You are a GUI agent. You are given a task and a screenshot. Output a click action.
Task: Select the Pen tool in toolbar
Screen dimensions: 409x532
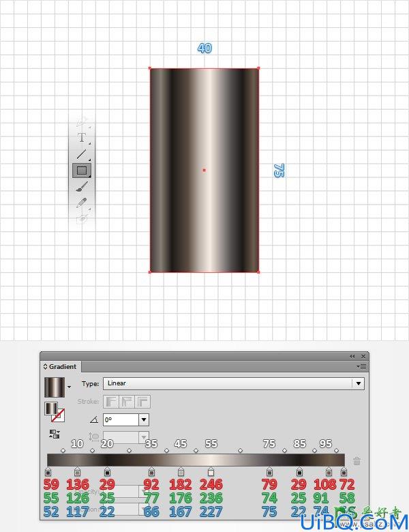pos(81,121)
